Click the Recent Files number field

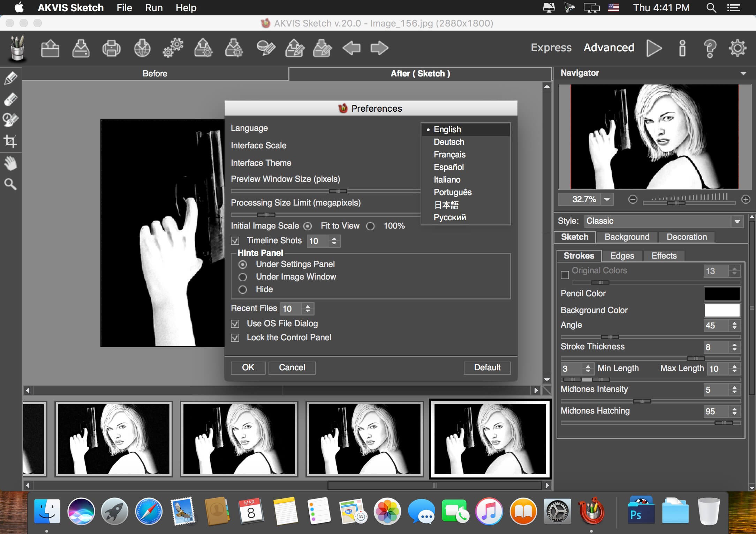click(x=292, y=309)
